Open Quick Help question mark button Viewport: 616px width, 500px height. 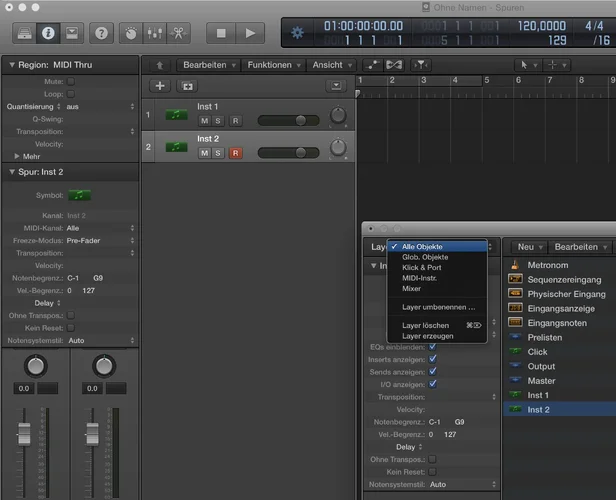(x=101, y=33)
